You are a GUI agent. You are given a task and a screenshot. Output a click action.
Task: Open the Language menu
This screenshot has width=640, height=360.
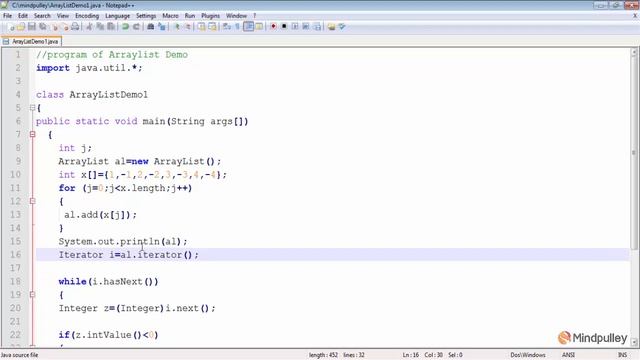pyautogui.click(x=118, y=16)
